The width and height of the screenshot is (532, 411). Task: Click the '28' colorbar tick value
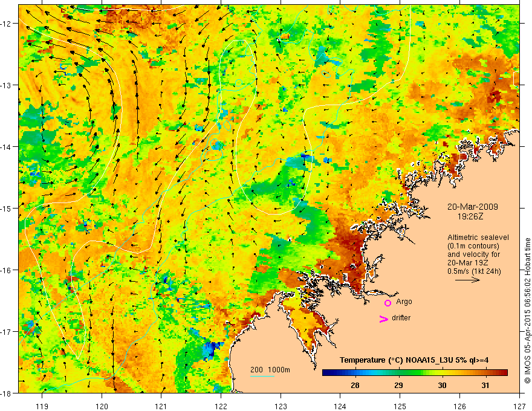tap(355, 386)
